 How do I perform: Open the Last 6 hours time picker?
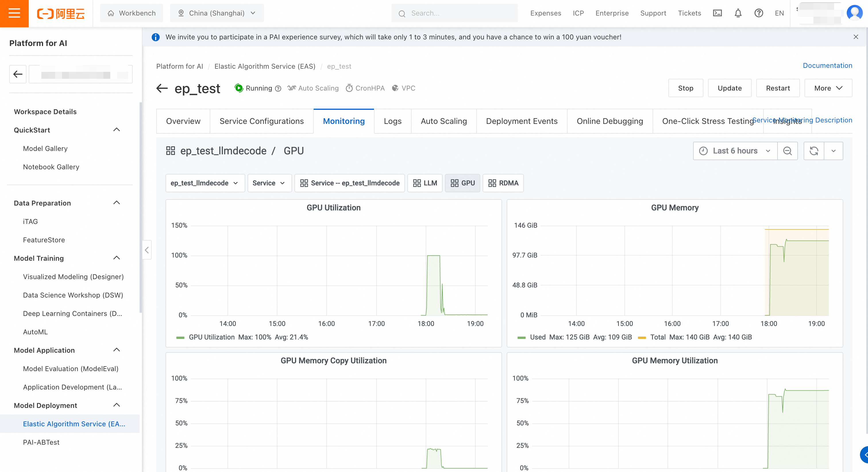pos(734,151)
